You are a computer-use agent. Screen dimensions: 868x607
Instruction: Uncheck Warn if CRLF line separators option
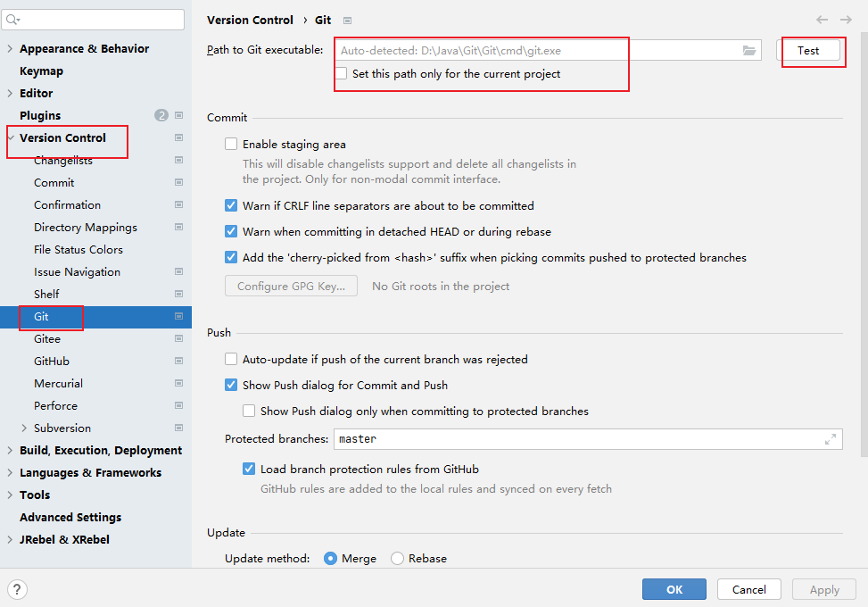(x=231, y=206)
